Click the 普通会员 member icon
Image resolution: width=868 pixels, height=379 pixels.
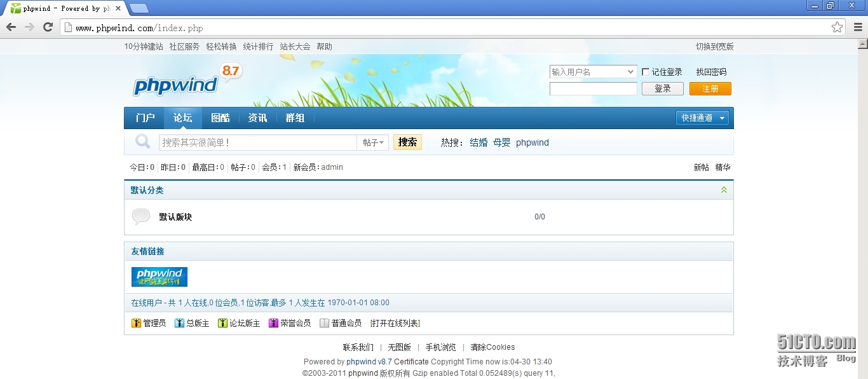point(324,323)
